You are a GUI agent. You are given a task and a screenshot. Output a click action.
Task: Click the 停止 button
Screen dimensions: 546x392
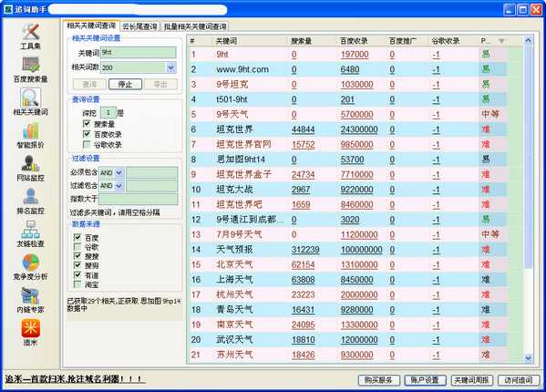(125, 84)
